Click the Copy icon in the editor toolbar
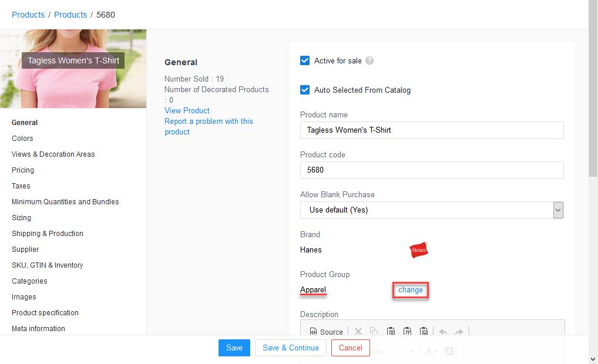598x364 pixels. [x=374, y=331]
